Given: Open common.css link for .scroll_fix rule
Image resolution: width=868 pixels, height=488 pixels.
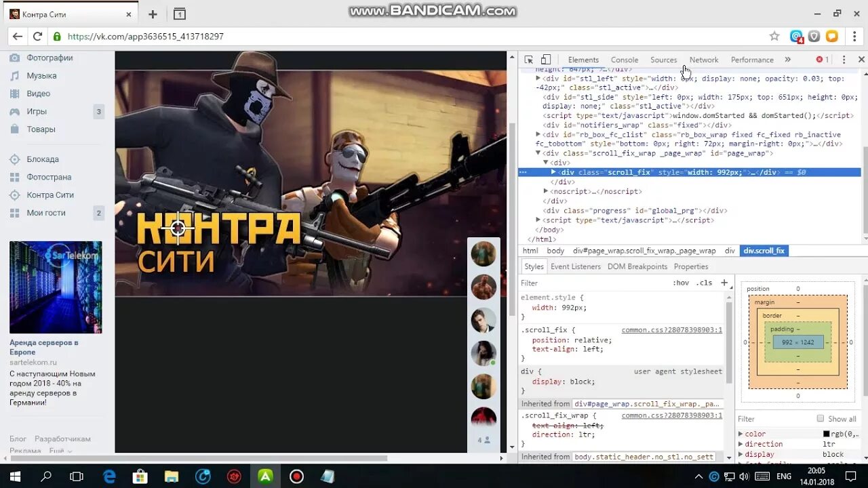Looking at the screenshot, I should (672, 330).
